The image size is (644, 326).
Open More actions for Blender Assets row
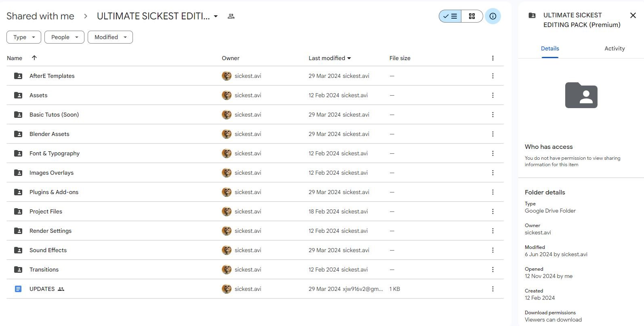[492, 134]
